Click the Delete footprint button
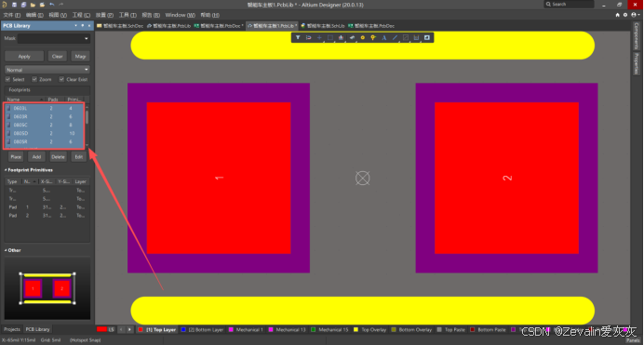 tap(58, 157)
